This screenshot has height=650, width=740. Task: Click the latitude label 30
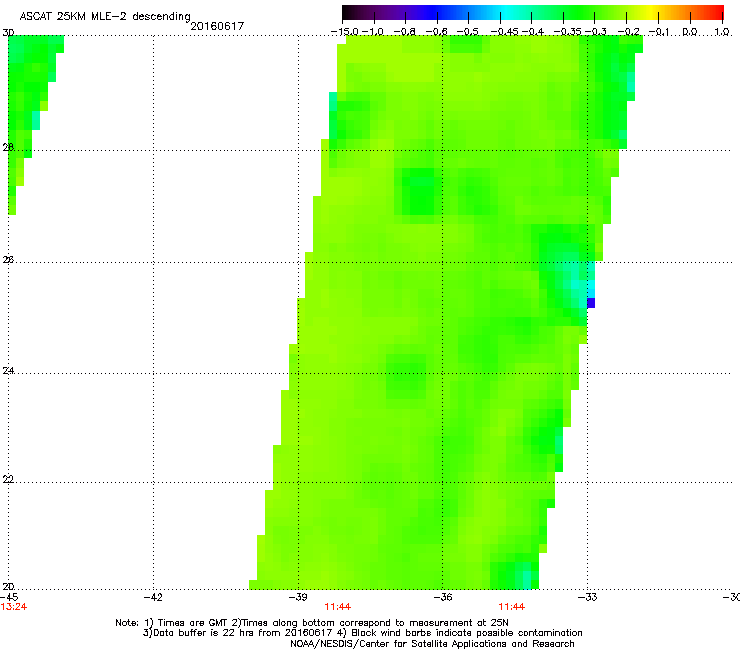[x=8, y=33]
